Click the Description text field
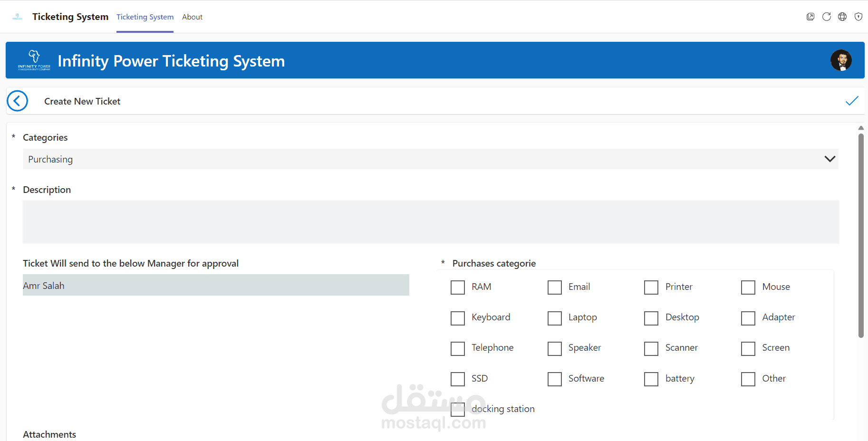868x441 pixels. tap(431, 222)
